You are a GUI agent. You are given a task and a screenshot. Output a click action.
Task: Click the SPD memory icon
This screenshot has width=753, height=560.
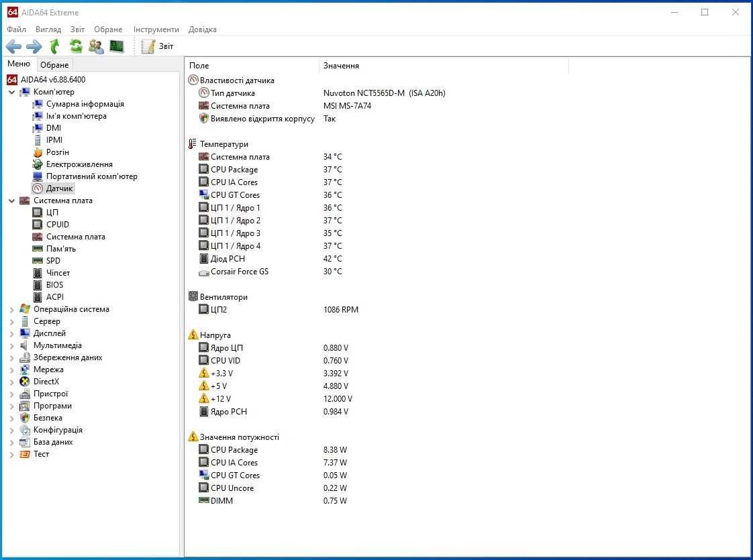[38, 261]
